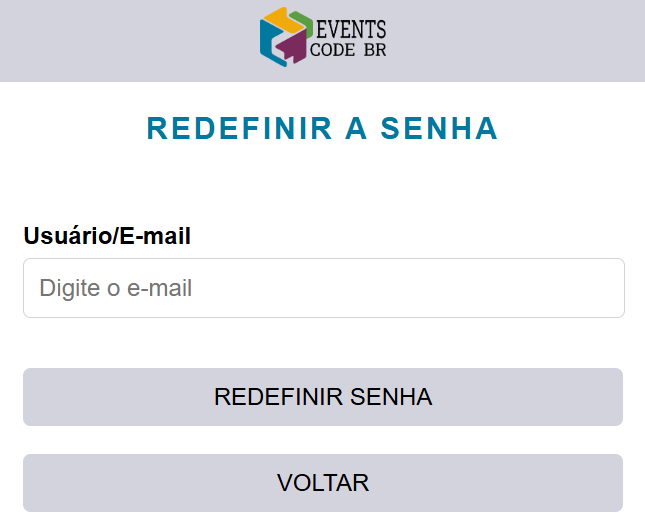Click the Events Code BR hexagon logo
The image size is (645, 532).
pyautogui.click(x=286, y=37)
